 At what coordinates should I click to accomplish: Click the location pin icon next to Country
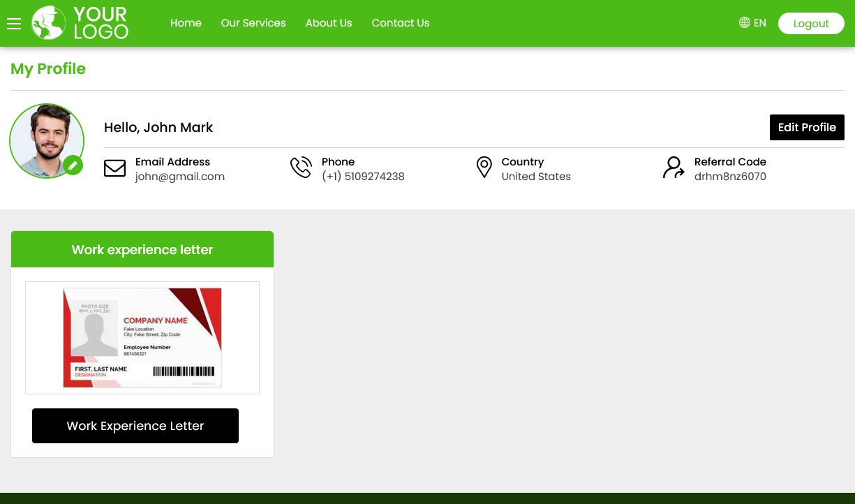coord(484,167)
